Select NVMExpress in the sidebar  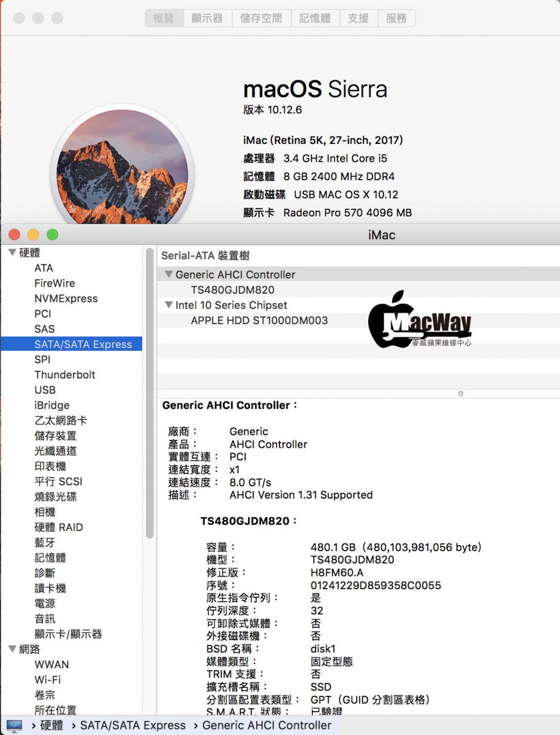tap(66, 299)
